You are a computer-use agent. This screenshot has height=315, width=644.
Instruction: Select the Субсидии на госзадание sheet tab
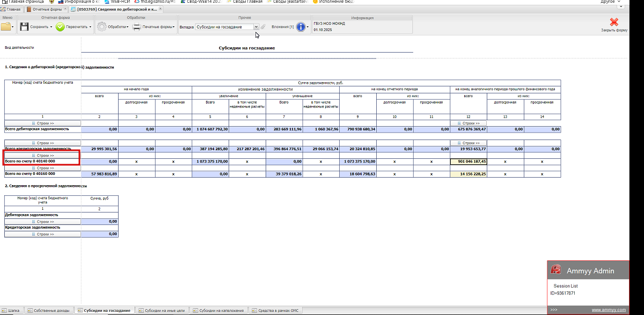click(x=104, y=311)
